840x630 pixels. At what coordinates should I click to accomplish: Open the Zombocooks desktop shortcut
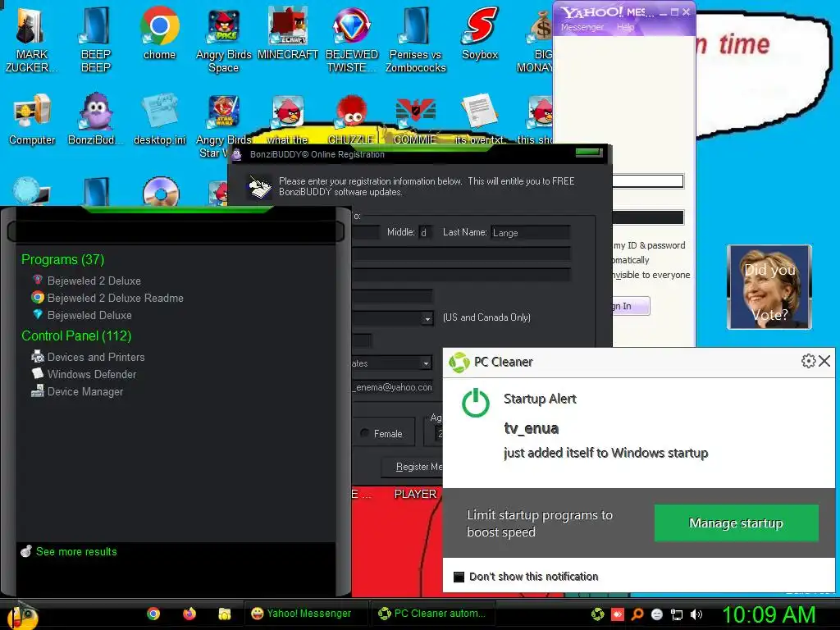(416, 39)
